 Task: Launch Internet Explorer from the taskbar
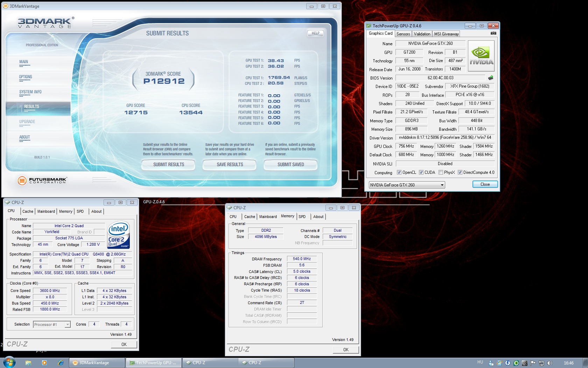coord(61,363)
